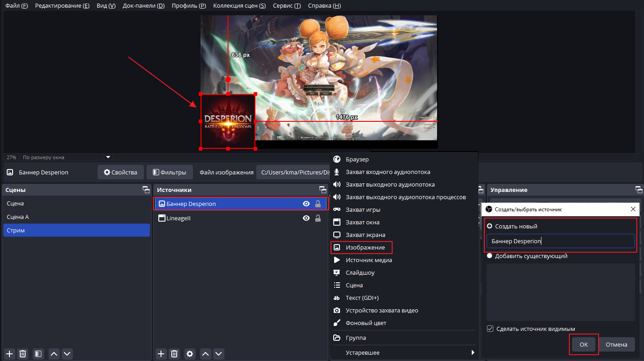
Task: Toggle visibility eye for LineageII source
Action: point(306,218)
